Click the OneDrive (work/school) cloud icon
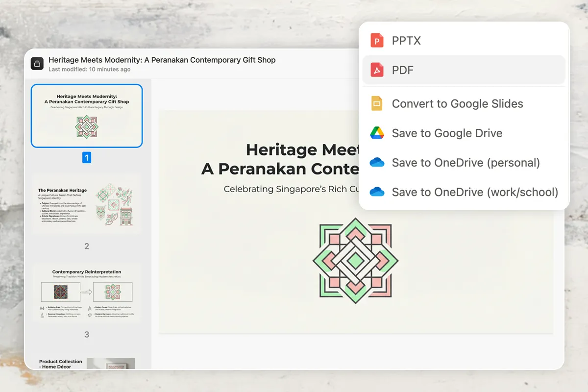 [376, 192]
